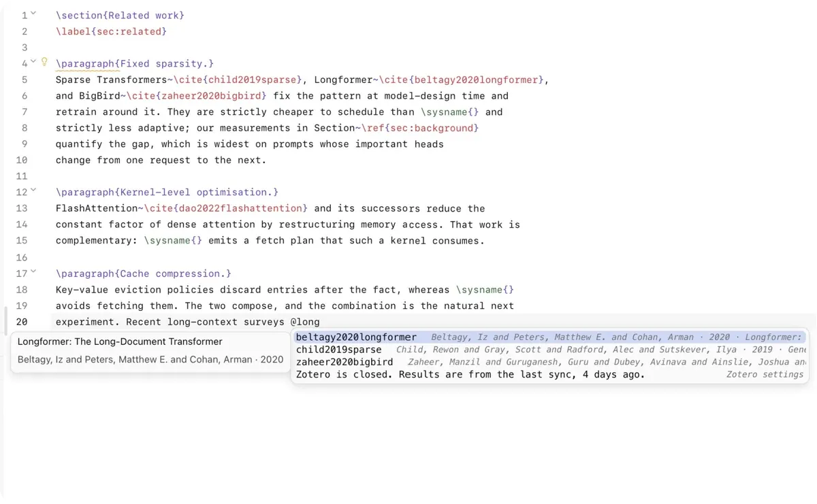Click \section{Related work} command
This screenshot has width=817, height=504.
(120, 15)
